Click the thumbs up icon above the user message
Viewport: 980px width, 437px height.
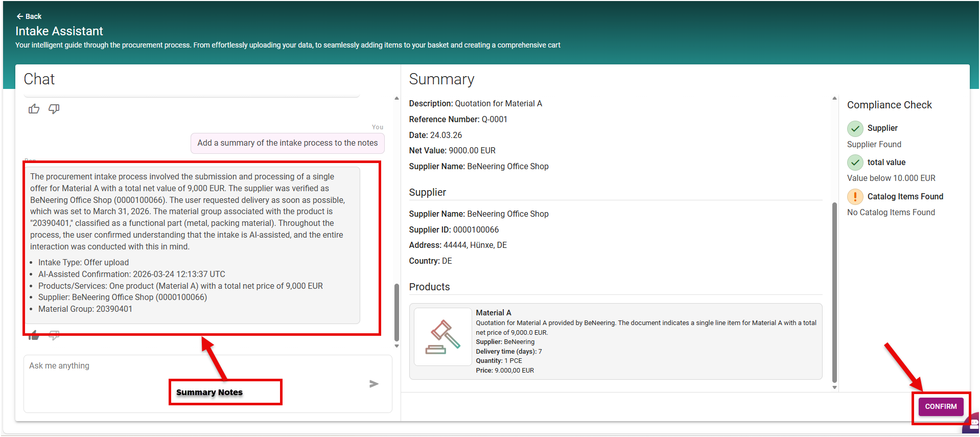34,109
